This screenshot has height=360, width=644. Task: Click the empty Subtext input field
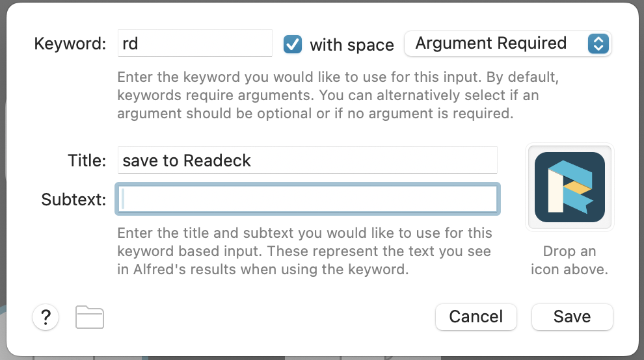coord(308,199)
